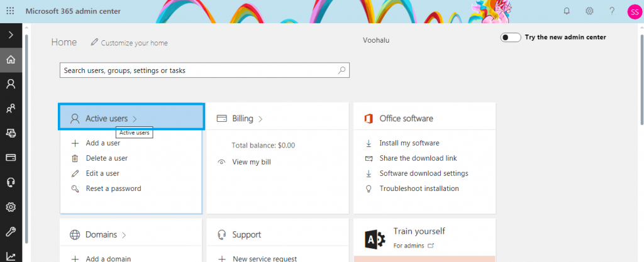This screenshot has height=262, width=644.
Task: Go to Home in sidebar
Action: tap(11, 60)
